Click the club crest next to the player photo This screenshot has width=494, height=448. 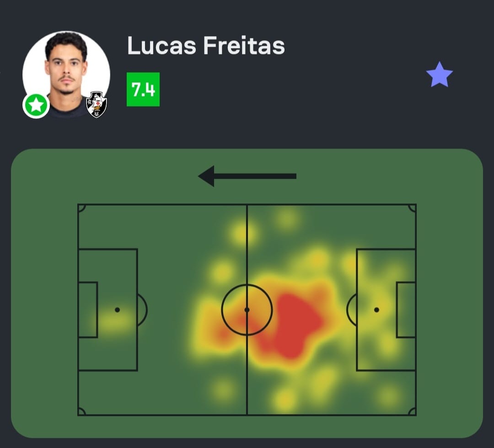(x=97, y=104)
